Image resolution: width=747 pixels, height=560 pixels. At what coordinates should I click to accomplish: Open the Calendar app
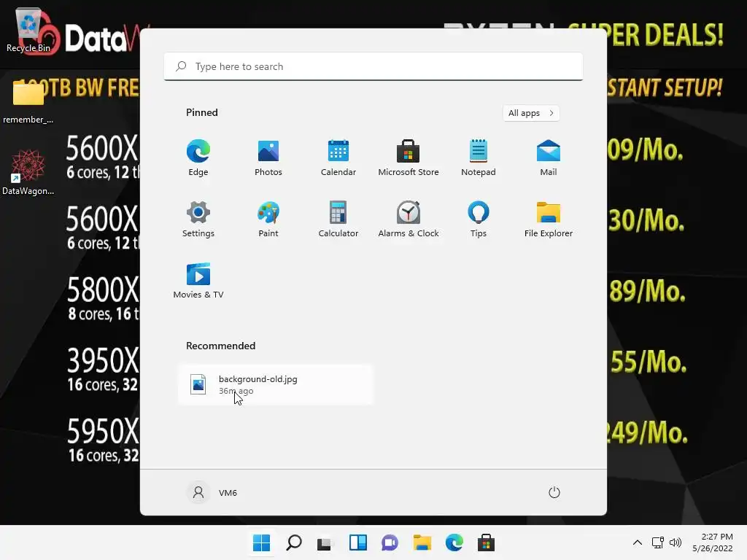click(x=338, y=158)
